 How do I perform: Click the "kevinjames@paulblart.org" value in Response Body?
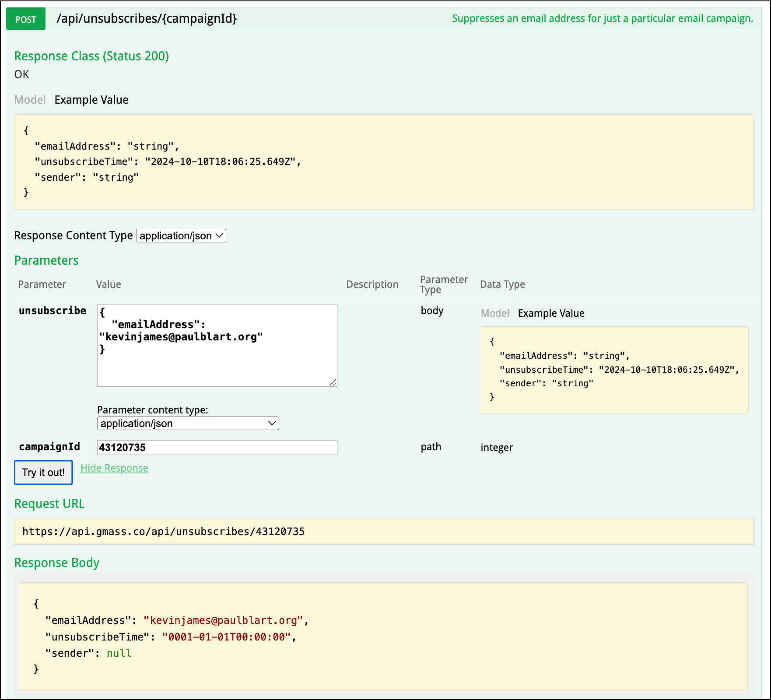[x=223, y=620]
